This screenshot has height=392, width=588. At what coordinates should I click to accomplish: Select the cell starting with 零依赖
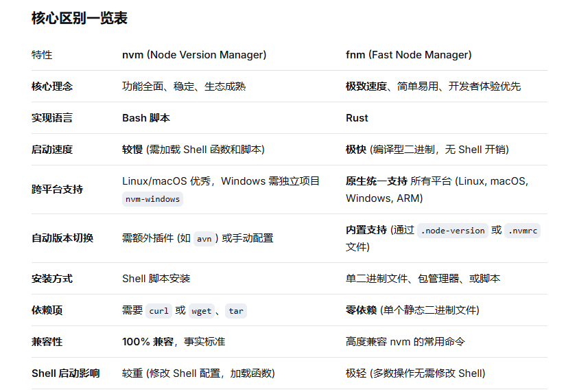[412, 310]
